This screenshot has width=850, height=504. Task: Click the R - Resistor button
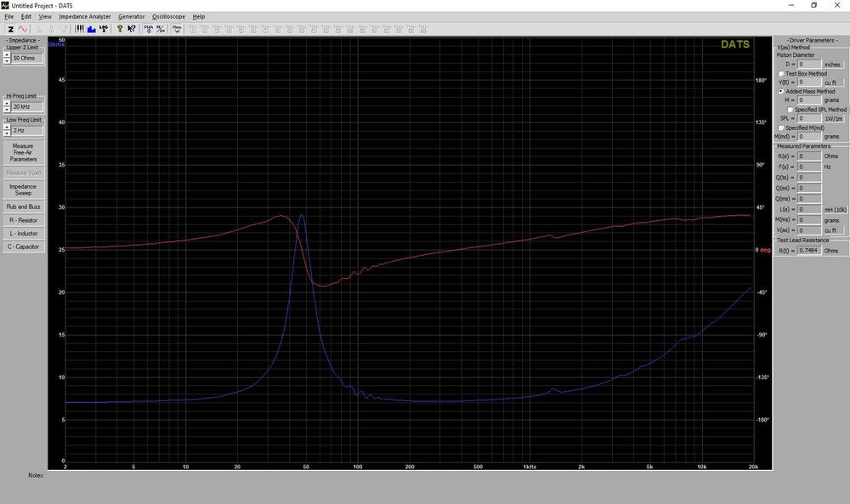click(x=23, y=221)
